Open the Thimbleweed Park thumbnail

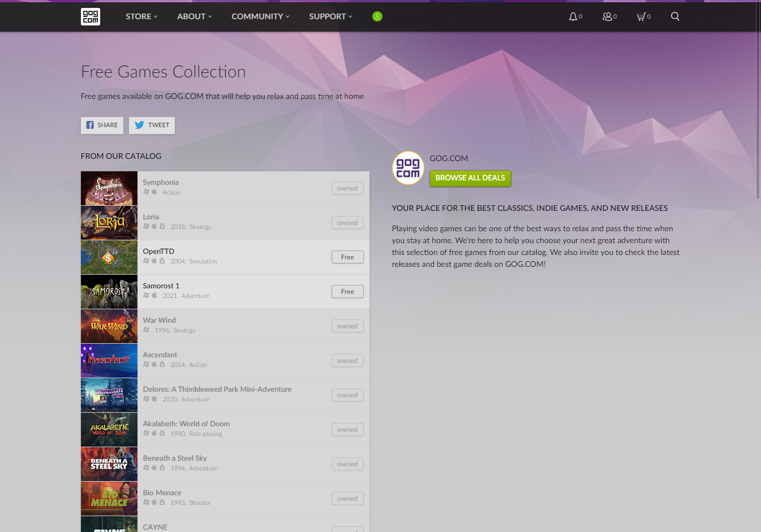[109, 395]
